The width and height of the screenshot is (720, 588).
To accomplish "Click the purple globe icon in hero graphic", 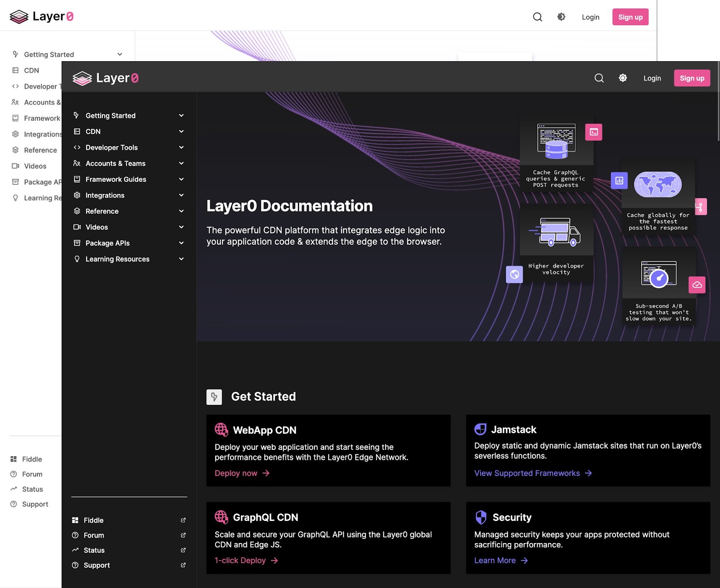I will [x=514, y=274].
